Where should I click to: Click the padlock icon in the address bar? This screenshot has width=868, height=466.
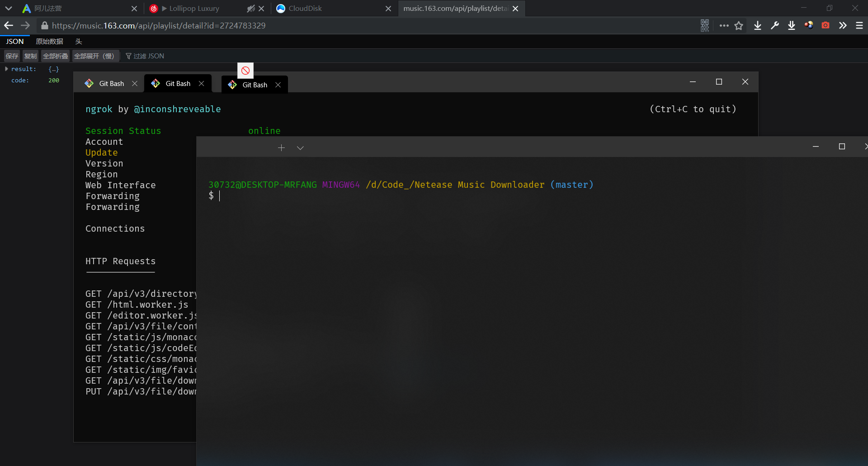pos(45,25)
